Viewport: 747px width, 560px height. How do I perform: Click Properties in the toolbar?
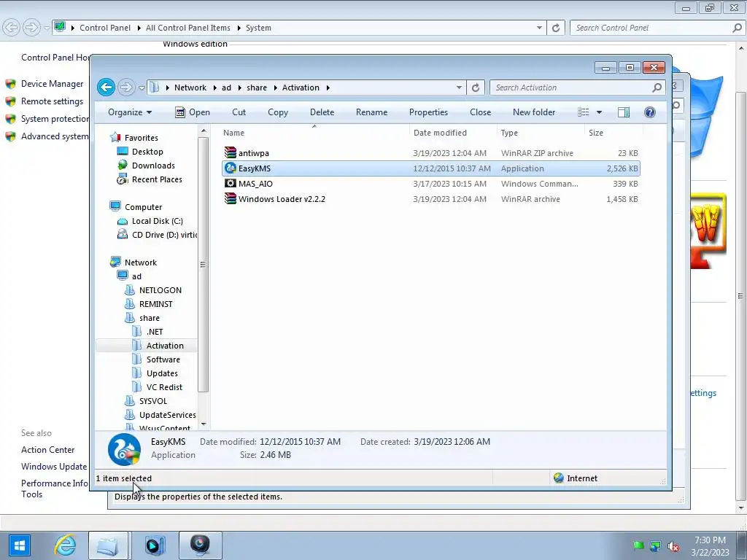point(428,112)
